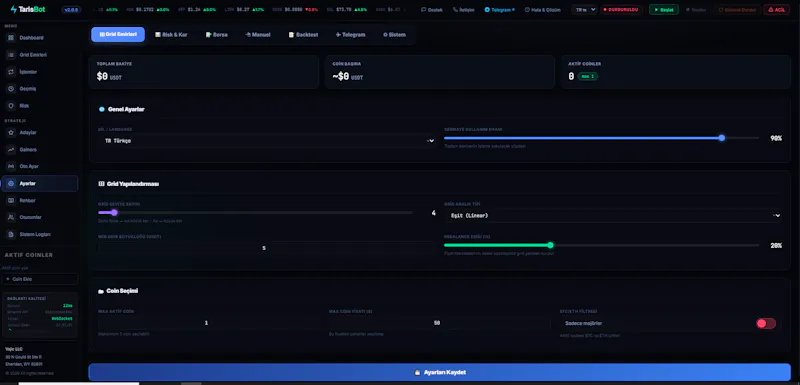Screen dimensions: 800x385
Task: Switch to the Manuel tab
Action: (x=258, y=35)
